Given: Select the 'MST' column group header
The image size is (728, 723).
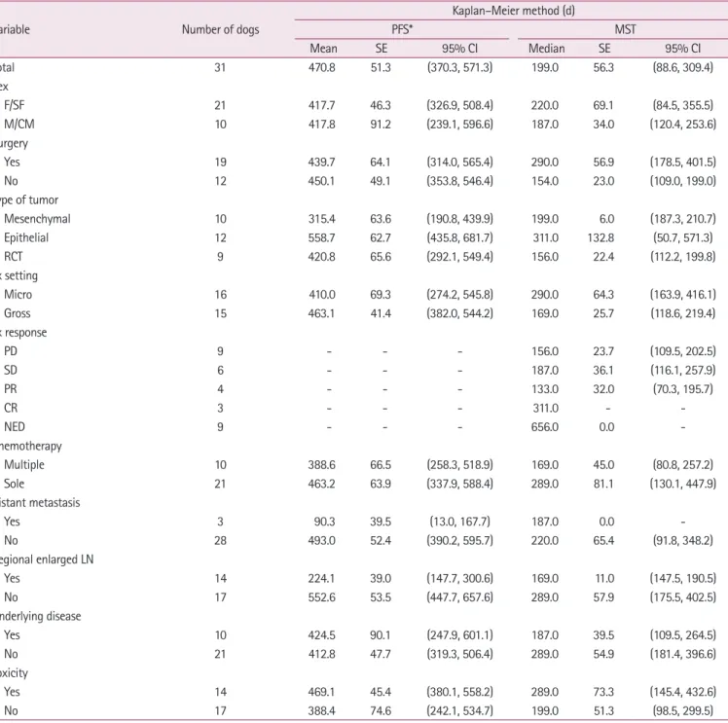Looking at the screenshot, I should coord(625,30).
